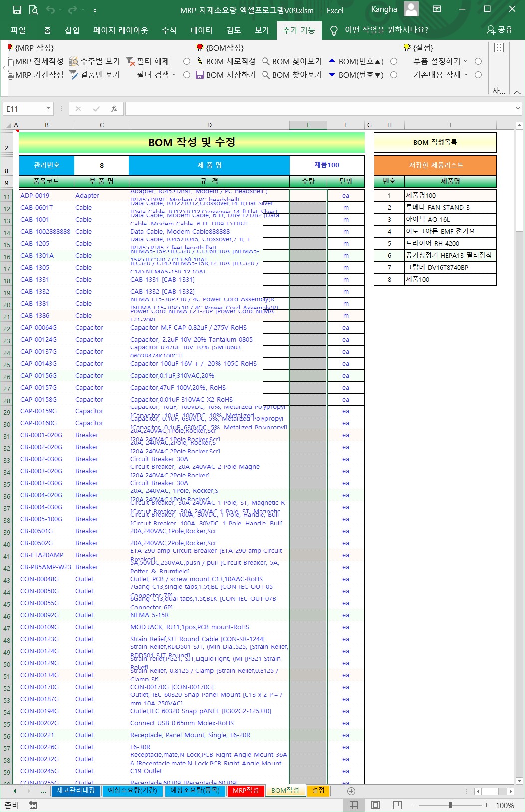Click the macro recording status bar icon
This screenshot has width=525, height=812.
[x=33, y=805]
